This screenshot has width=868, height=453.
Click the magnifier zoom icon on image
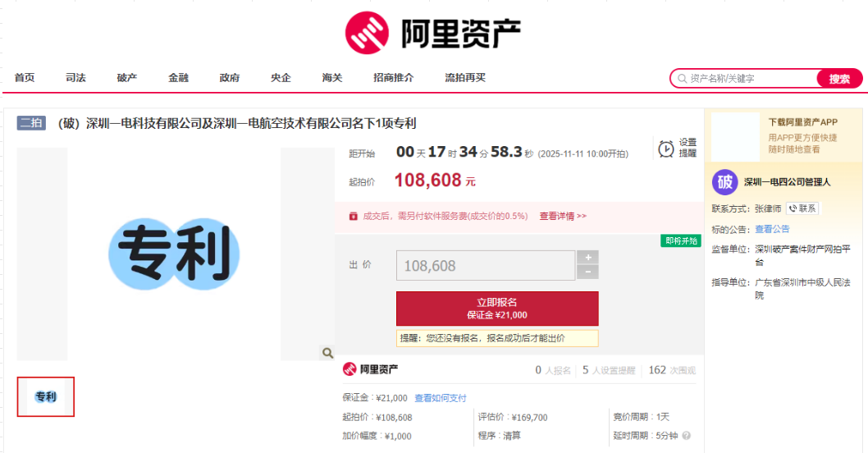tap(327, 353)
